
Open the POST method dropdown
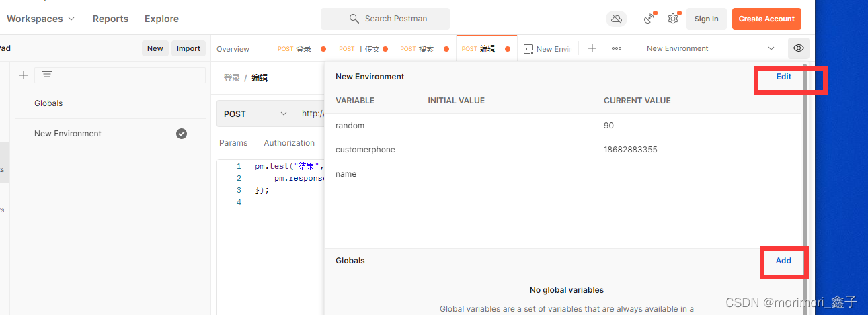(255, 114)
